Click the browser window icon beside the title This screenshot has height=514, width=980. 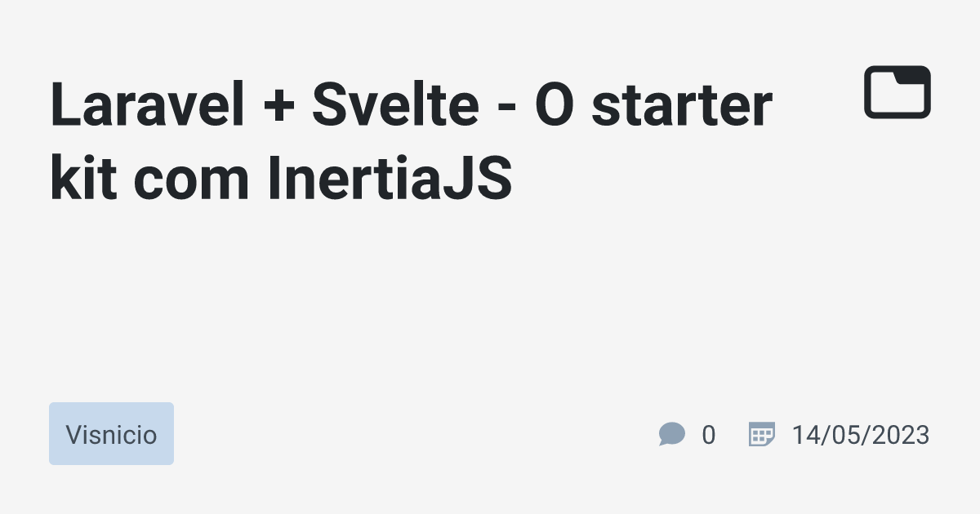pos(898,91)
